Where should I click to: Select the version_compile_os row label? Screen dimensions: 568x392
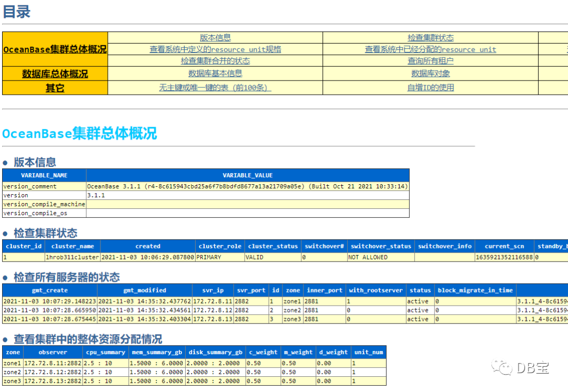44,213
